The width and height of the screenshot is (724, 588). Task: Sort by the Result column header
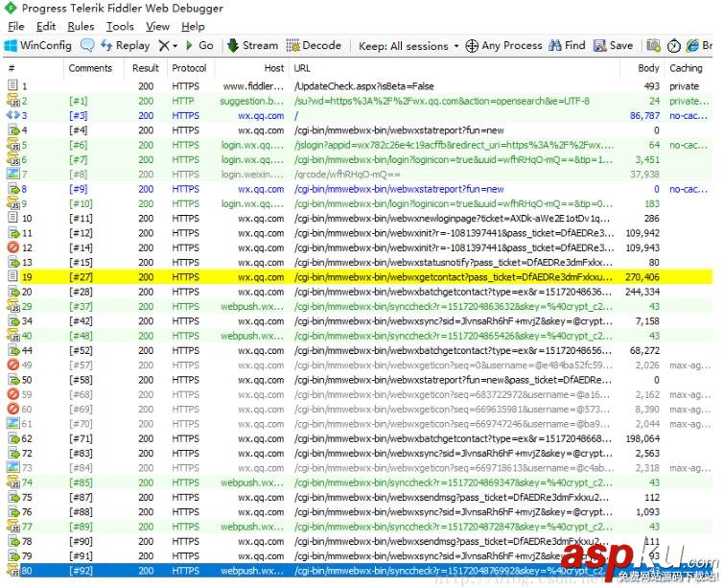pyautogui.click(x=146, y=68)
